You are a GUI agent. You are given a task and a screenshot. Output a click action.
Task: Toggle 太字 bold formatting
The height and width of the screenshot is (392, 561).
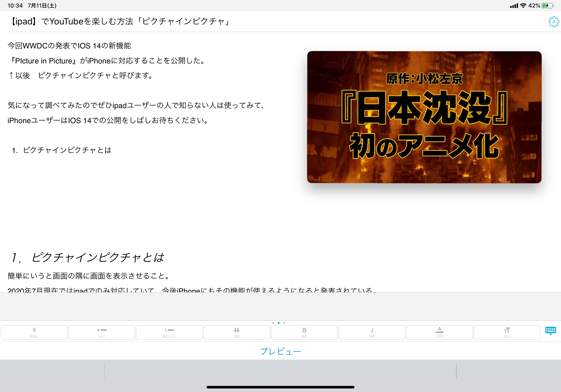(304, 332)
